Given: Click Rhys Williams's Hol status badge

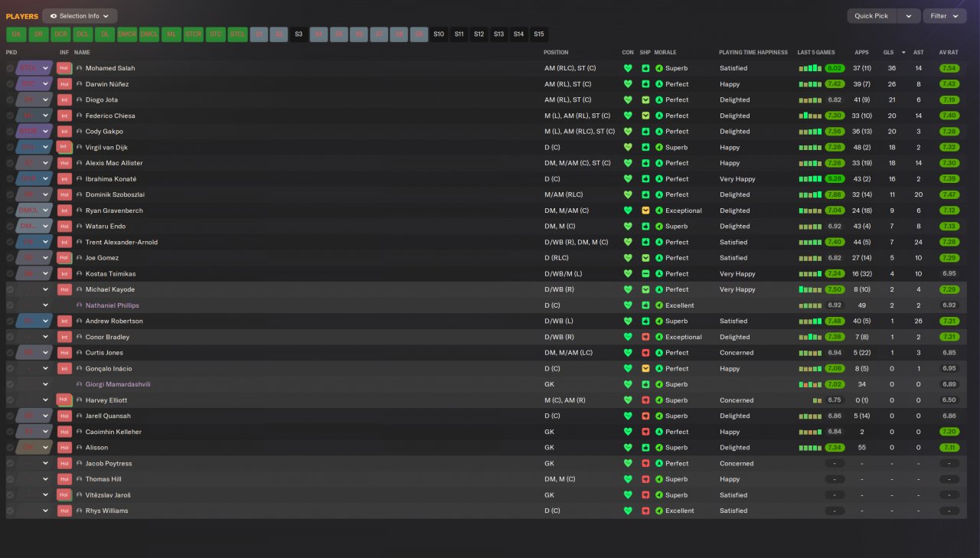Looking at the screenshot, I should (64, 511).
